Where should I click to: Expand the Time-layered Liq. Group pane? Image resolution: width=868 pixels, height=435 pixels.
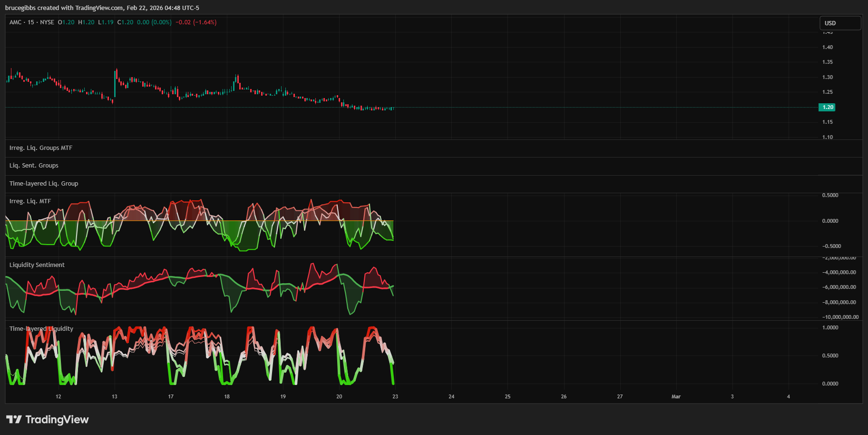coord(44,184)
